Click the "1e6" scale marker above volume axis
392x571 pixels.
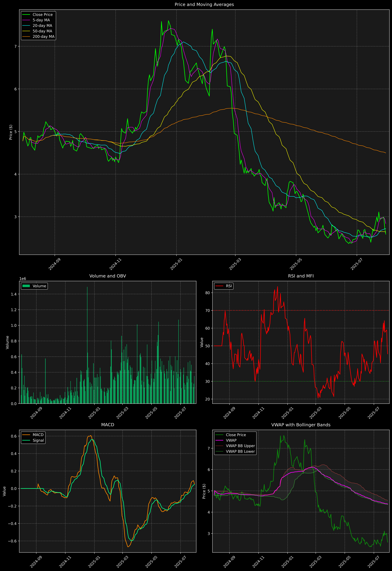(23, 279)
